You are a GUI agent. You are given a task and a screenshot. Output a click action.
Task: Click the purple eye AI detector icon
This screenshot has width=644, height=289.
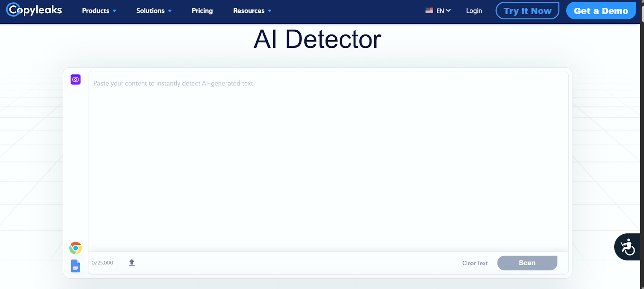(76, 79)
